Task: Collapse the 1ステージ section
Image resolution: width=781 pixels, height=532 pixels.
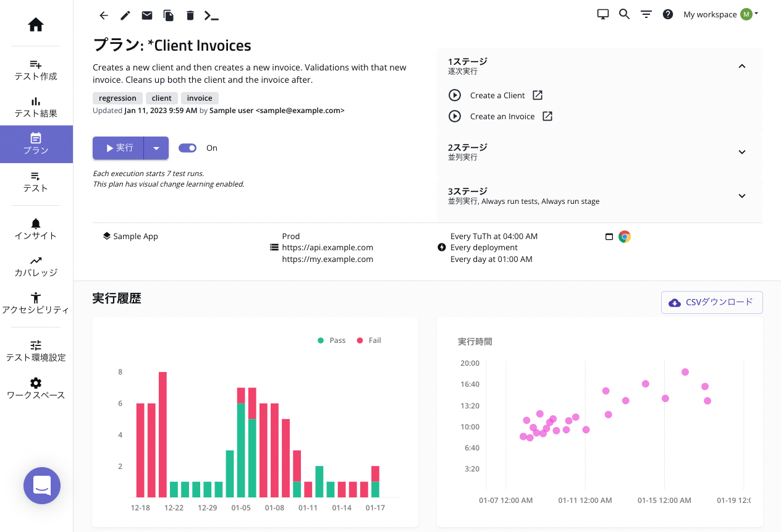Action: [x=742, y=66]
